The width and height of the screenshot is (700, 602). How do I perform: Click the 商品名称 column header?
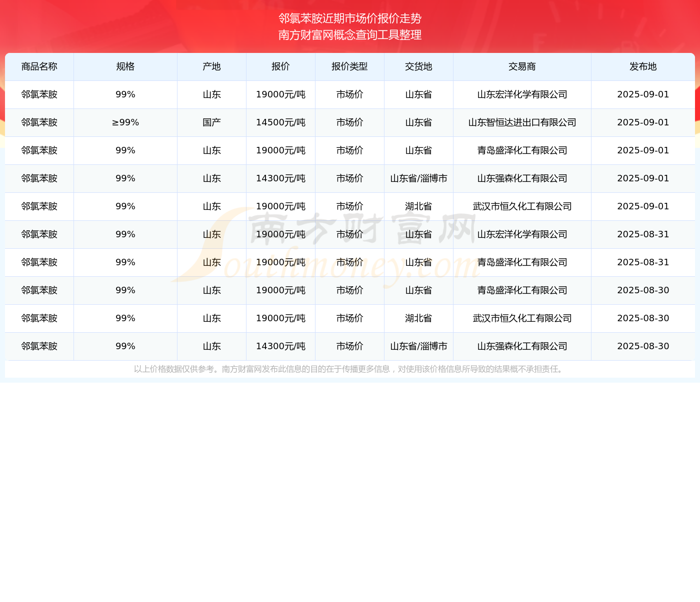pyautogui.click(x=39, y=66)
